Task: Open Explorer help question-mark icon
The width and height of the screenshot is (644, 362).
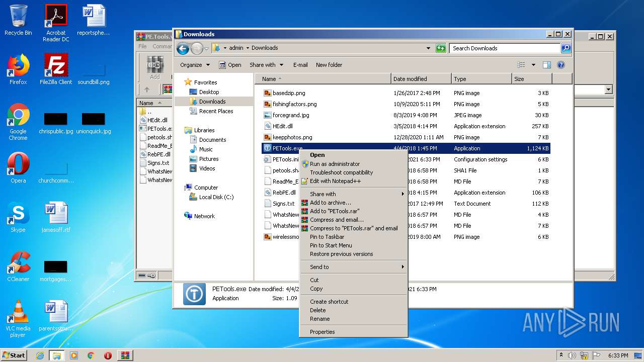Action: (561, 65)
